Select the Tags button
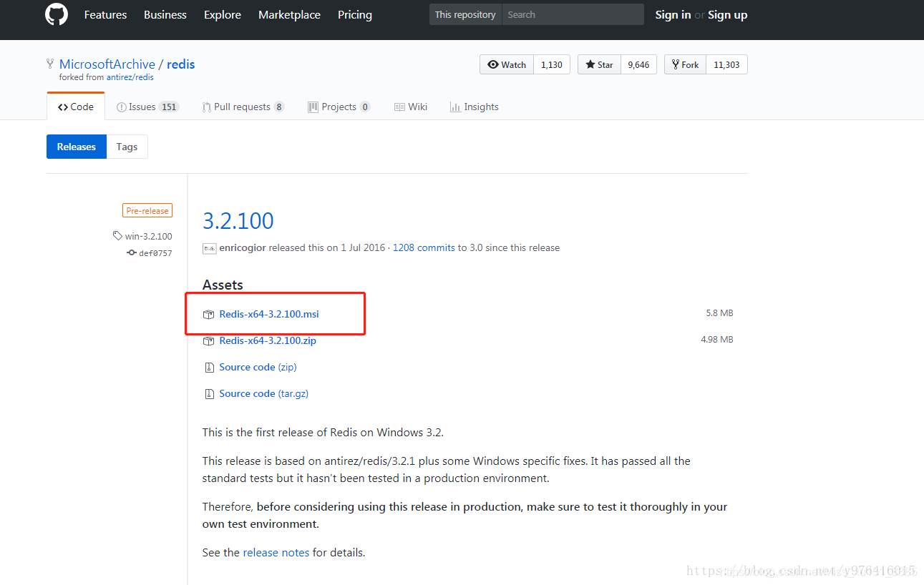 pos(127,147)
